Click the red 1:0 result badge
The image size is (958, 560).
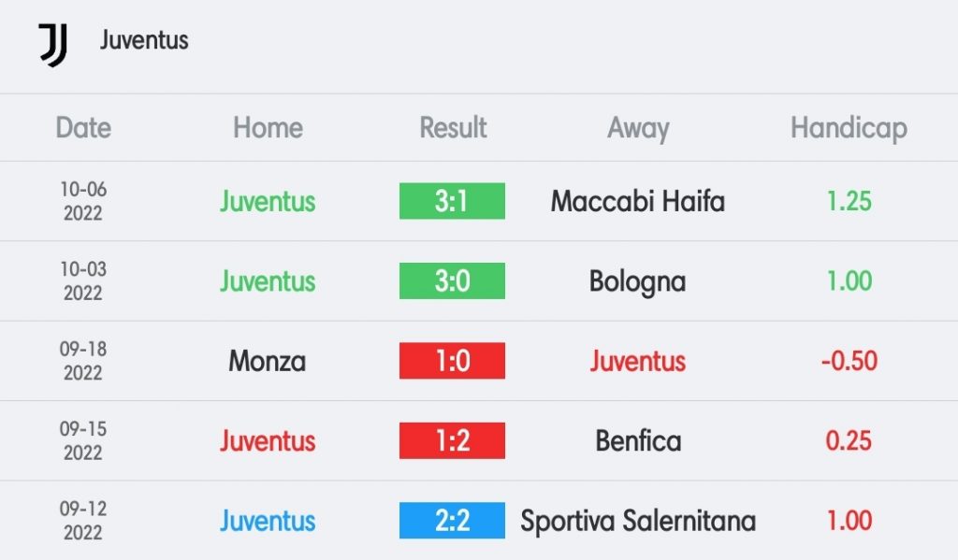452,361
